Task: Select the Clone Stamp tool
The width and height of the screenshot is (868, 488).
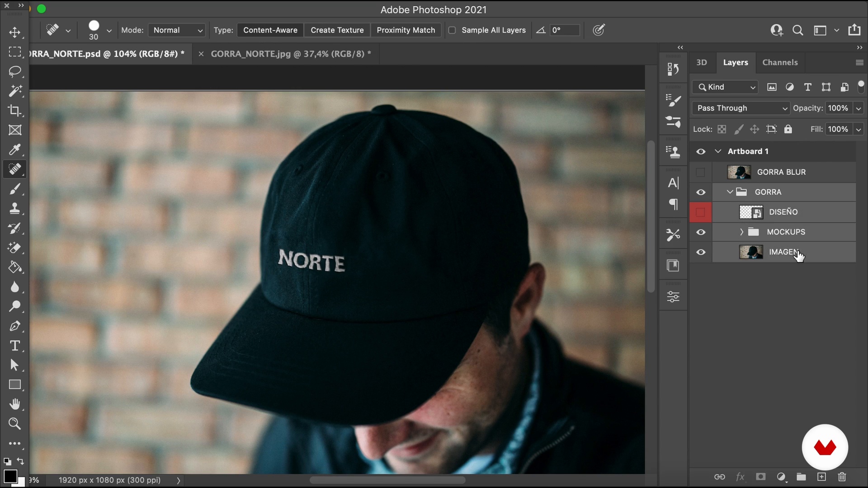Action: pyautogui.click(x=15, y=208)
